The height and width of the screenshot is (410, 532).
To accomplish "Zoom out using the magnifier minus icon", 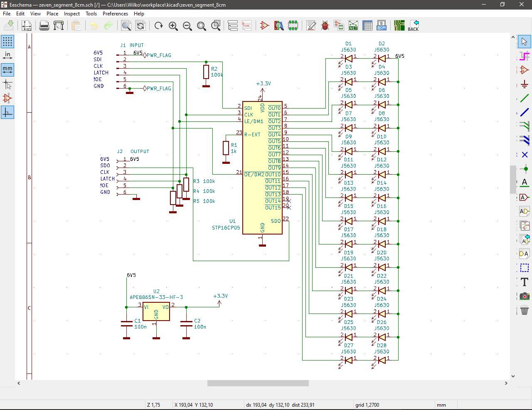I will tap(187, 26).
